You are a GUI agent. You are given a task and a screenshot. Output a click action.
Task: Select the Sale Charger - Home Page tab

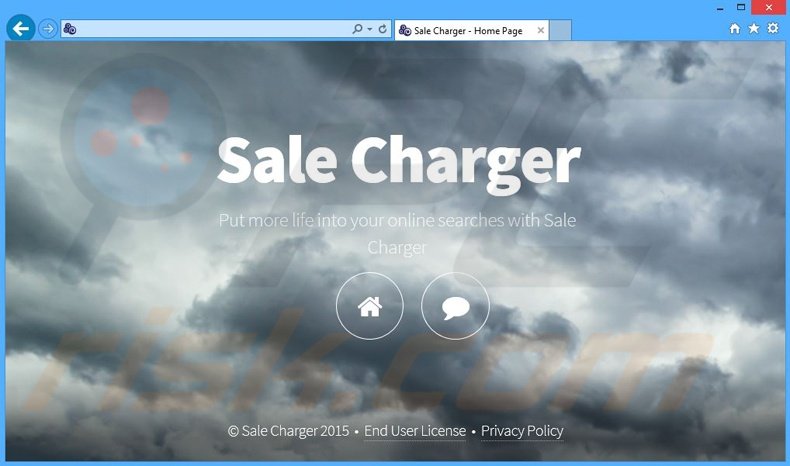[465, 30]
